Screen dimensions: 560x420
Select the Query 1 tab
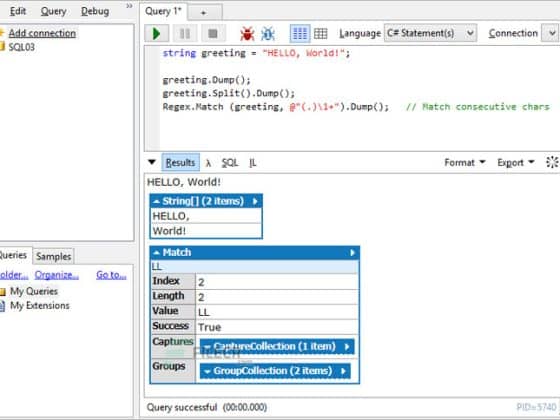[163, 11]
